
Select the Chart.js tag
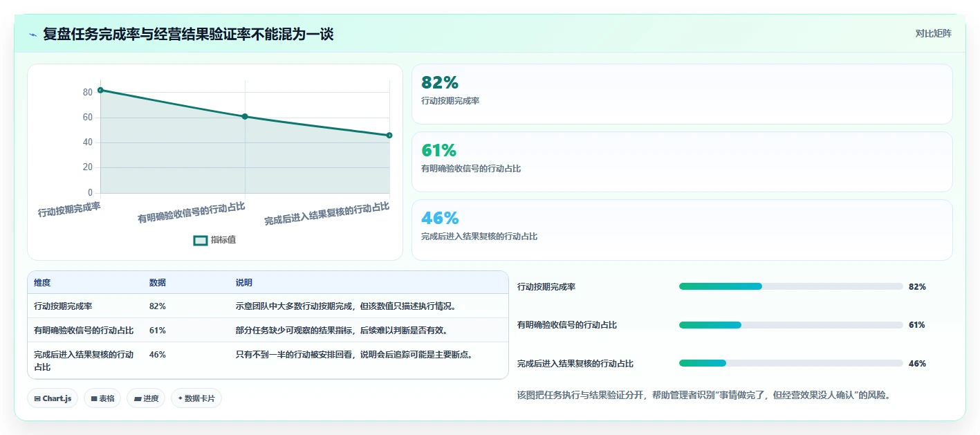point(53,398)
